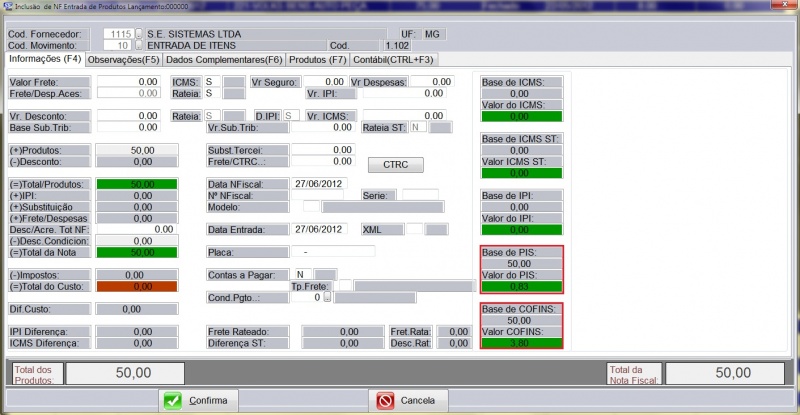The width and height of the screenshot is (800, 415).
Task: Open lookup button next to Cond.Pgto field
Action: [327, 297]
